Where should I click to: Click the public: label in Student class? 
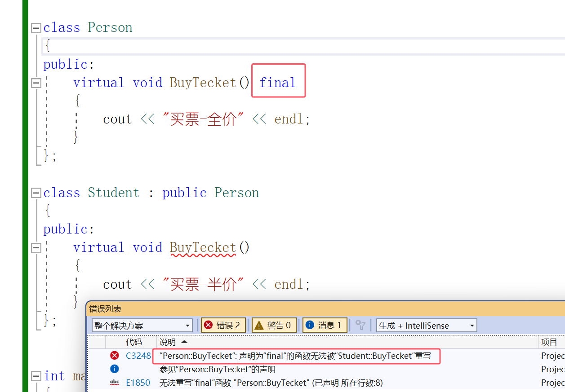[x=69, y=229]
